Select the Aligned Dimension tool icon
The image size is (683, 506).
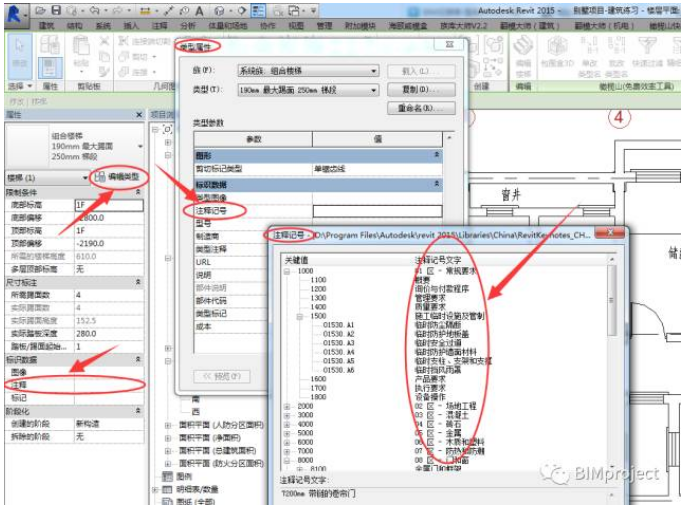[169, 11]
